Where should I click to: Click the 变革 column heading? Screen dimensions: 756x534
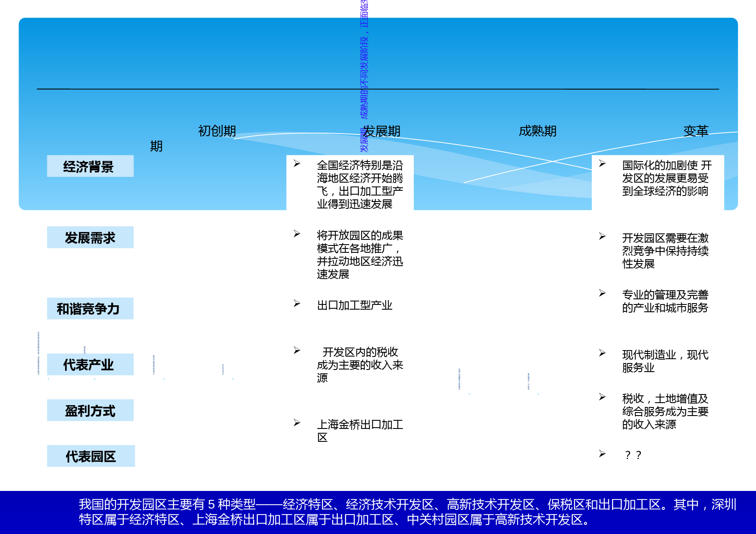(x=696, y=131)
